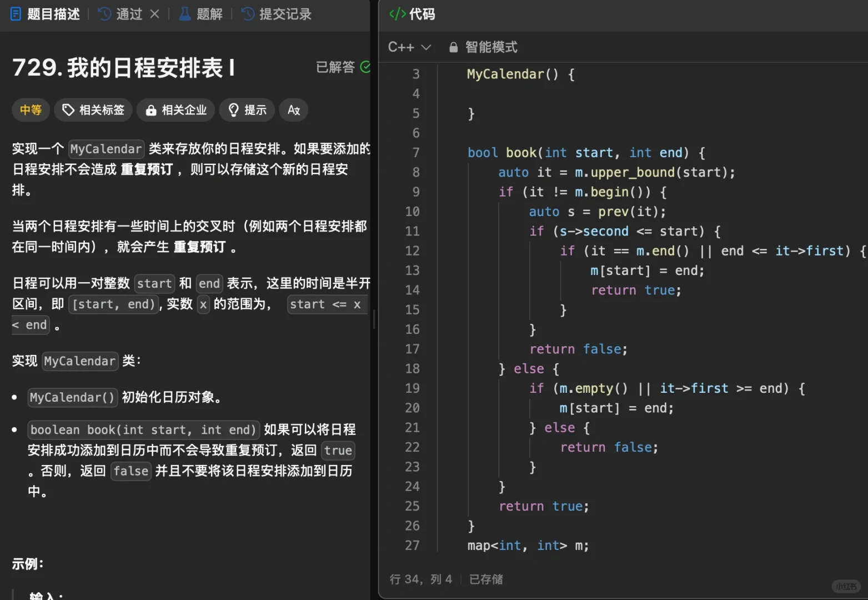Click the 行 34, 列 4 status text
Viewport: 868px width, 600px height.
tap(421, 579)
